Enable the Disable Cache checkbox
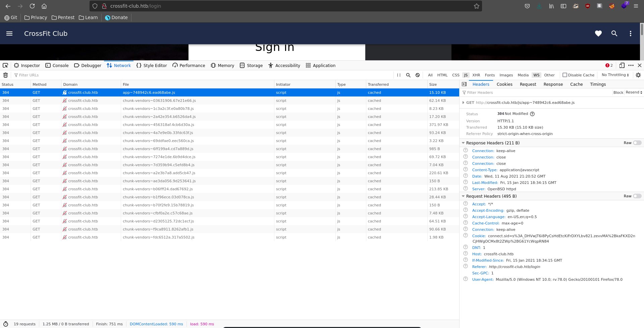 pos(565,75)
